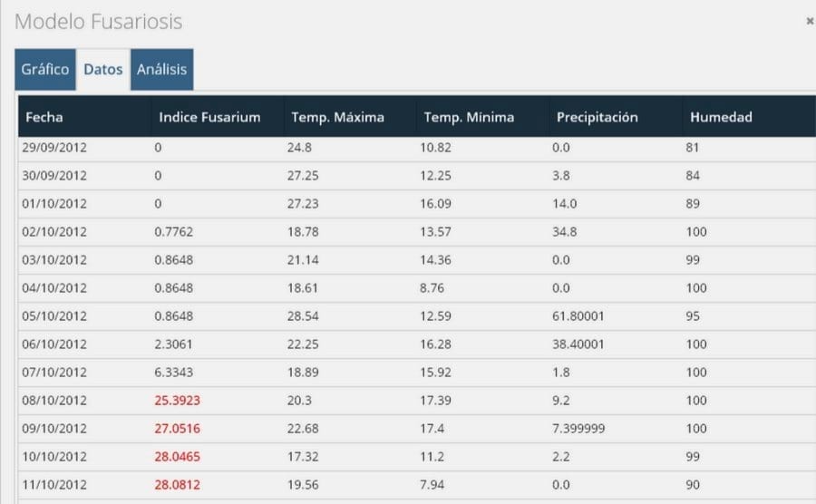Screen dimensions: 816x504
Task: Click red Fusarium value 28.0812
Action: [x=178, y=484]
